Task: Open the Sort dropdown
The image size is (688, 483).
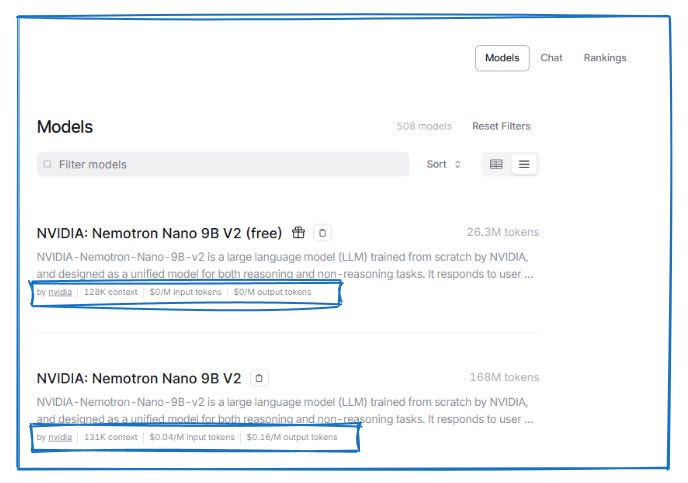Action: (444, 164)
